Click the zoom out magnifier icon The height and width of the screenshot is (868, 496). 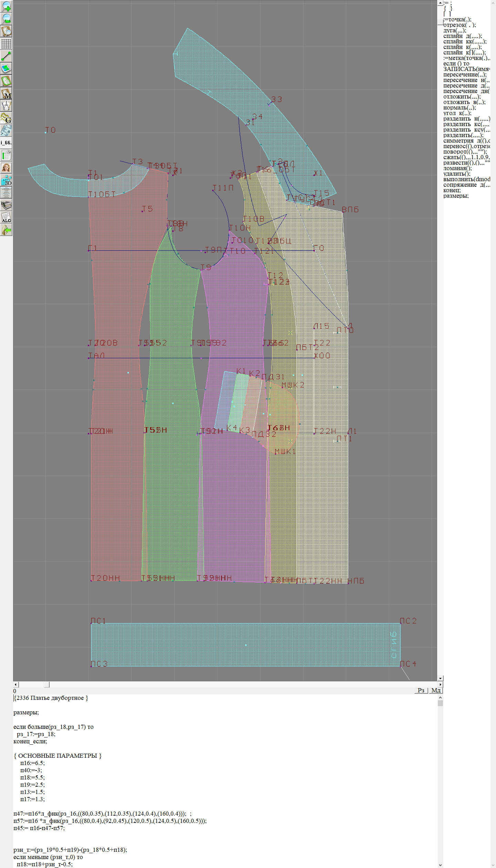[6, 19]
